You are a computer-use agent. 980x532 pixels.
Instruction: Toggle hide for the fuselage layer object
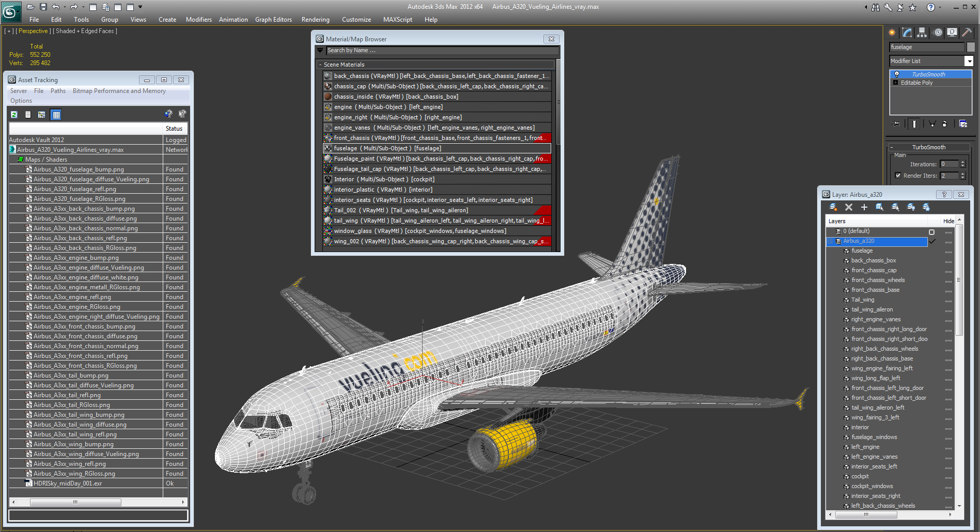coord(948,252)
